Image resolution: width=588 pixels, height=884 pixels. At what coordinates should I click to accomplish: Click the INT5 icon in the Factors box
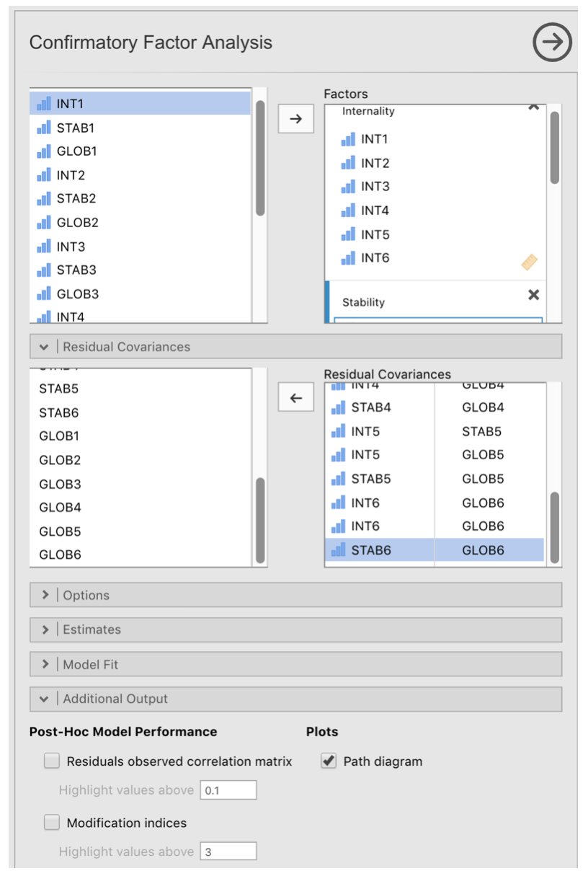tap(348, 234)
